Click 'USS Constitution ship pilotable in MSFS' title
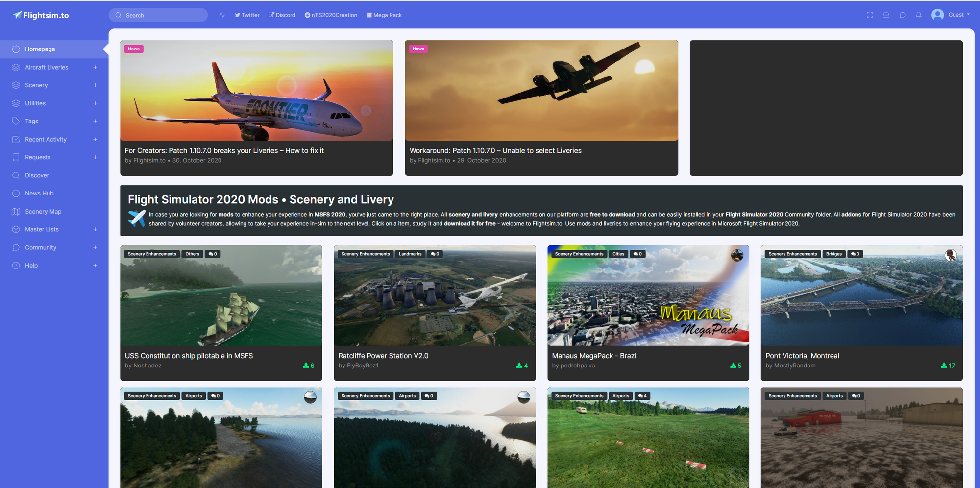Viewport: 980px width, 488px height. (x=189, y=356)
